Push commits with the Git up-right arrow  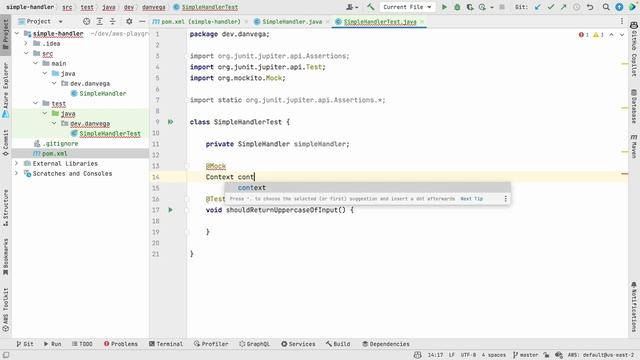pos(564,7)
